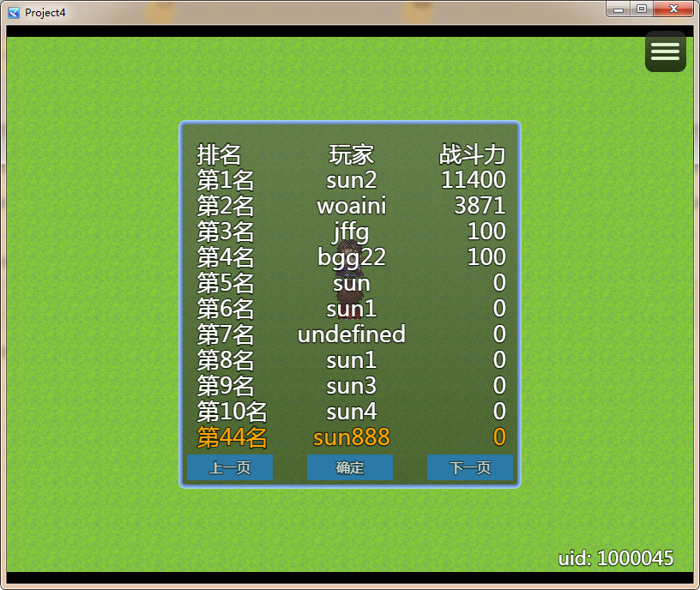
Task: Click player name undefined
Action: click(352, 334)
